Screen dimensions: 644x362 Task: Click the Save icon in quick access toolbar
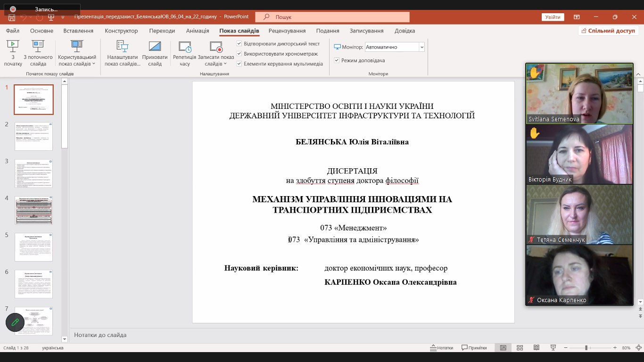[12, 17]
